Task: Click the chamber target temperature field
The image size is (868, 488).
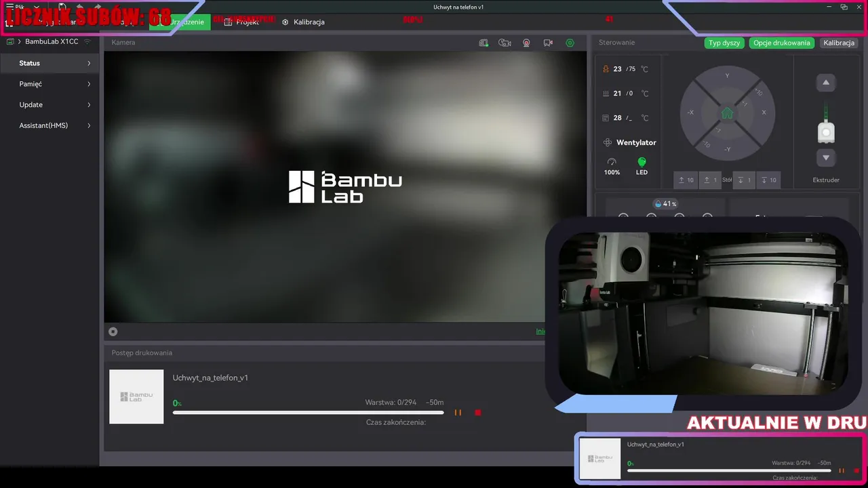Action: (631, 118)
